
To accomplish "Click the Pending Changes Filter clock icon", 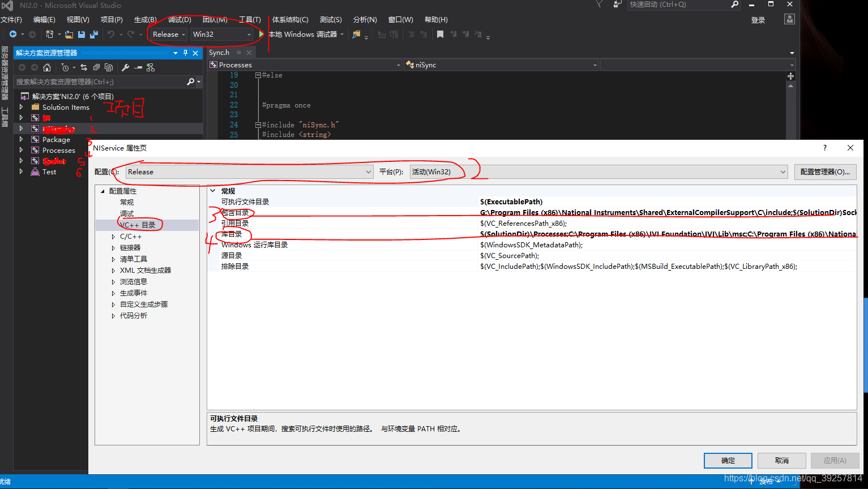I will [x=65, y=67].
